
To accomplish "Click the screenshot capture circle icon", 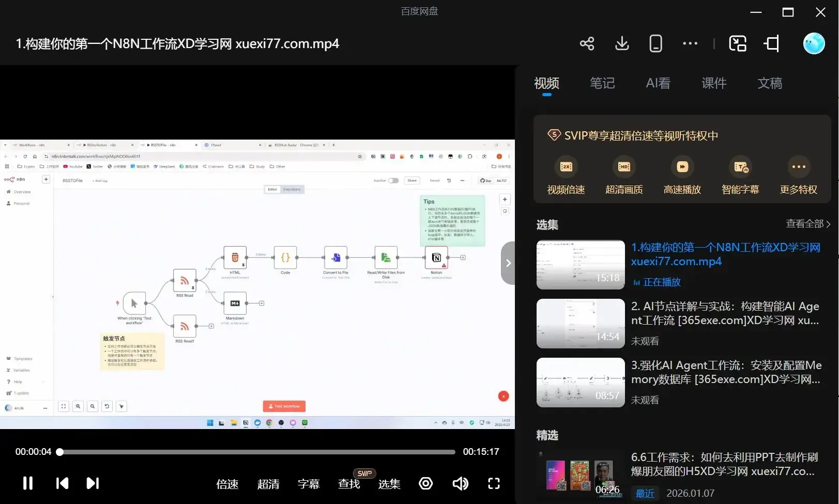I will (x=425, y=483).
